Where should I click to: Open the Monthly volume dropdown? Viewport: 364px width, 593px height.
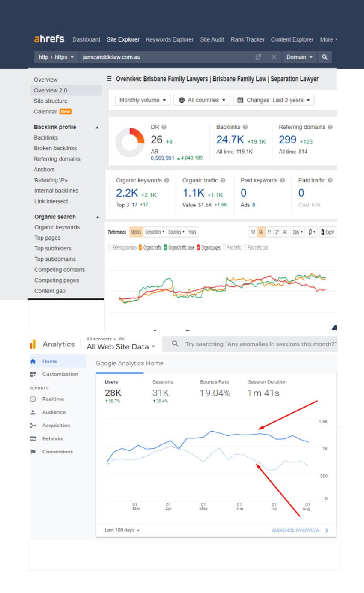click(x=143, y=100)
